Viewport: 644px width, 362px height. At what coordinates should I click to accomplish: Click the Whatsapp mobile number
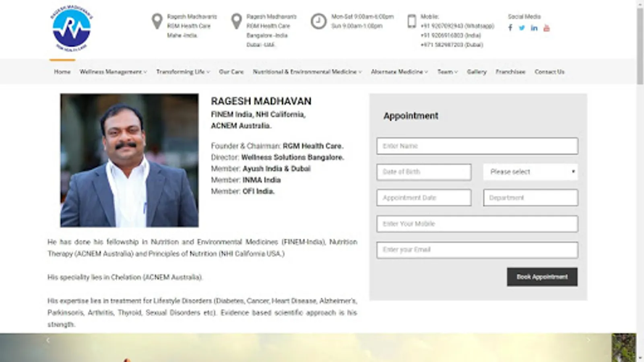pyautogui.click(x=457, y=26)
